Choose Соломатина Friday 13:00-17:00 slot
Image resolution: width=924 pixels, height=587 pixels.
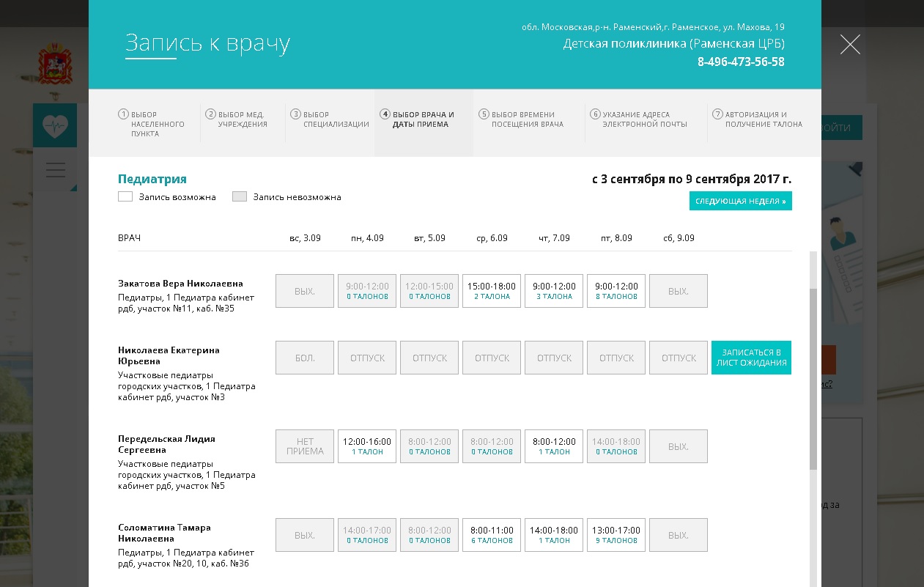click(616, 535)
